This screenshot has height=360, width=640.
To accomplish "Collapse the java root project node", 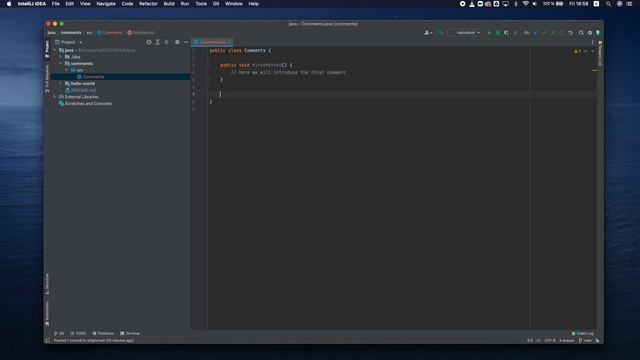I will pyautogui.click(x=55, y=50).
